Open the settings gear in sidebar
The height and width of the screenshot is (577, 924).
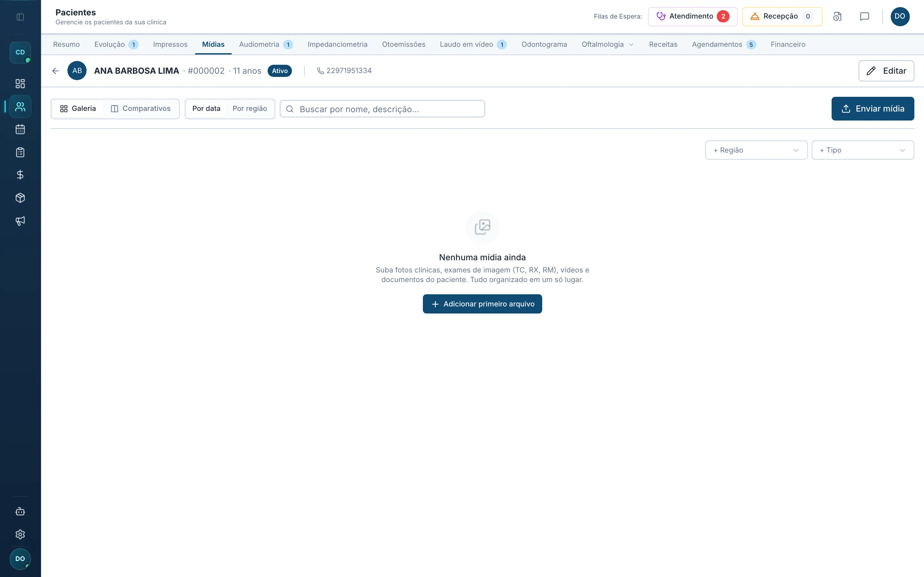click(20, 534)
